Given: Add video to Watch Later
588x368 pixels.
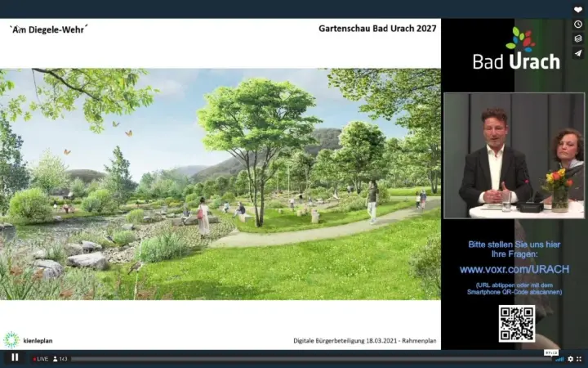Looking at the screenshot, I should [578, 25].
